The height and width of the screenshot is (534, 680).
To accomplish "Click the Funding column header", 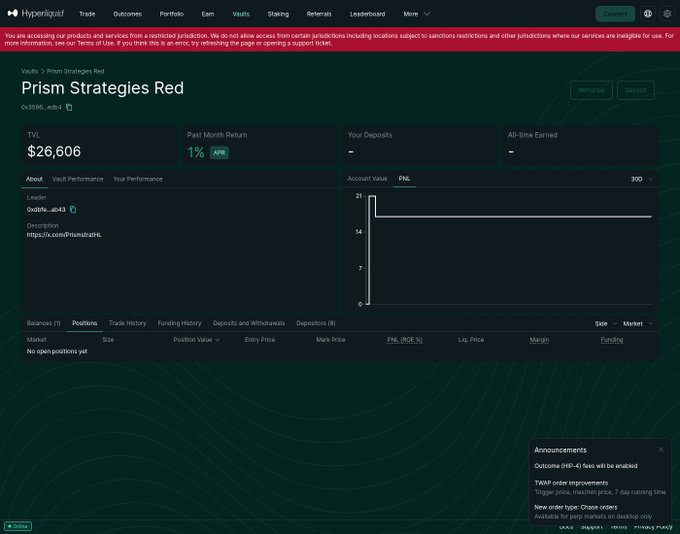I will (612, 340).
